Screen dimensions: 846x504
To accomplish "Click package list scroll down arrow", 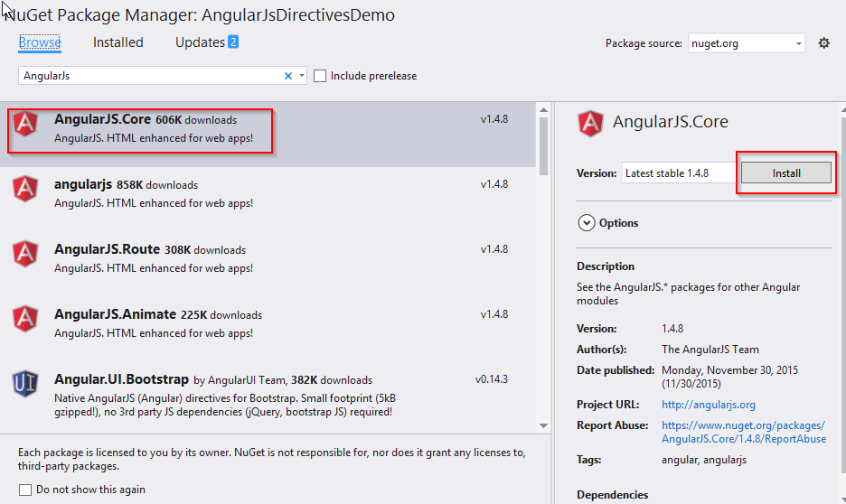I will [543, 425].
